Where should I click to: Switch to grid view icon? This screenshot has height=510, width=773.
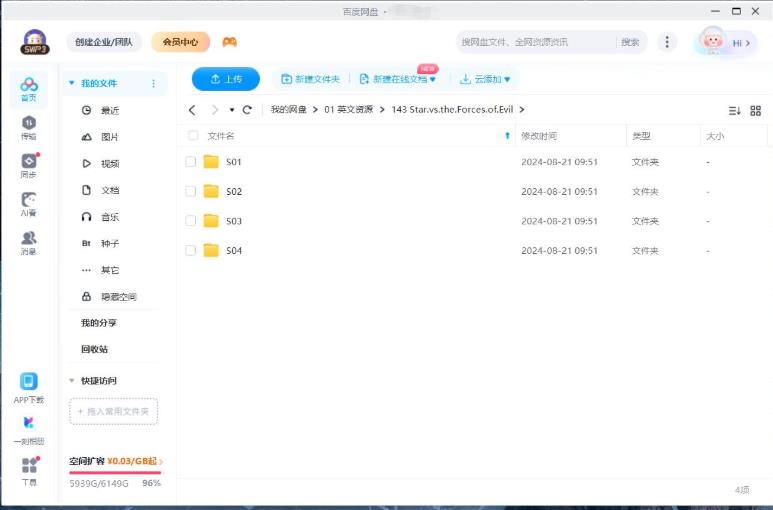[x=755, y=111]
